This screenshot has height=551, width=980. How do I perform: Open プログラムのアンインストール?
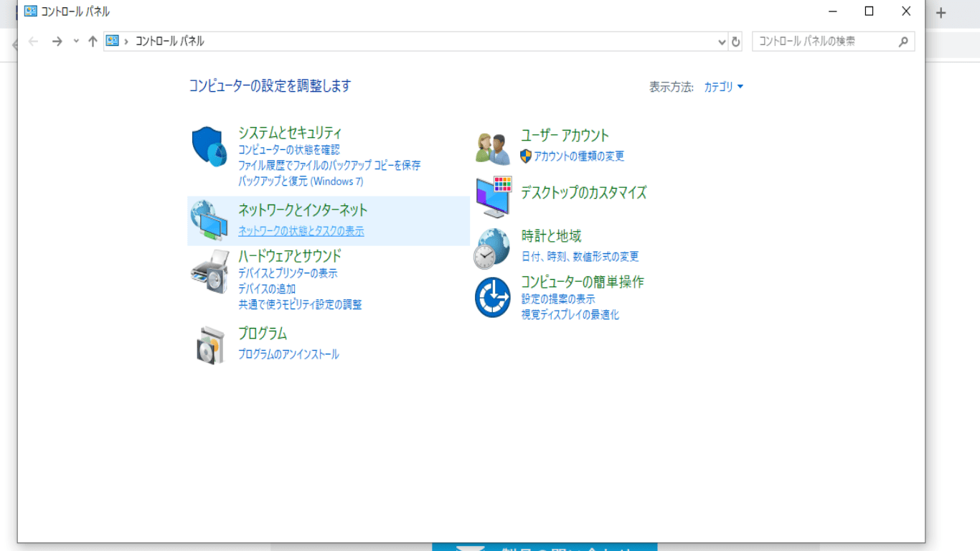click(288, 354)
